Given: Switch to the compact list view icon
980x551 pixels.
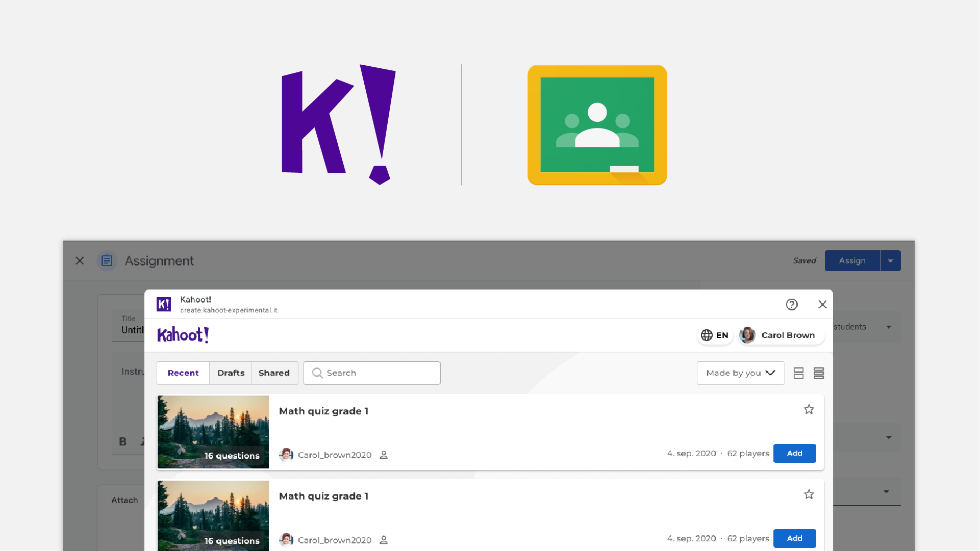Looking at the screenshot, I should tap(819, 373).
